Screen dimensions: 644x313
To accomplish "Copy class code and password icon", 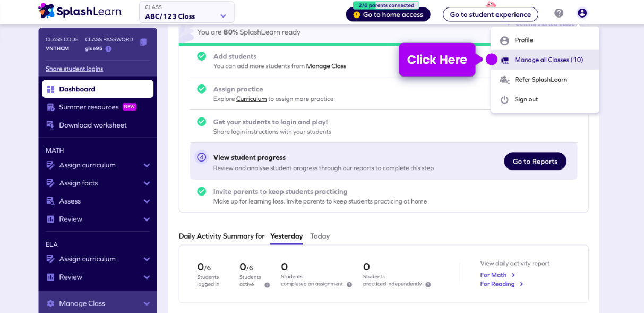I will 143,43.
